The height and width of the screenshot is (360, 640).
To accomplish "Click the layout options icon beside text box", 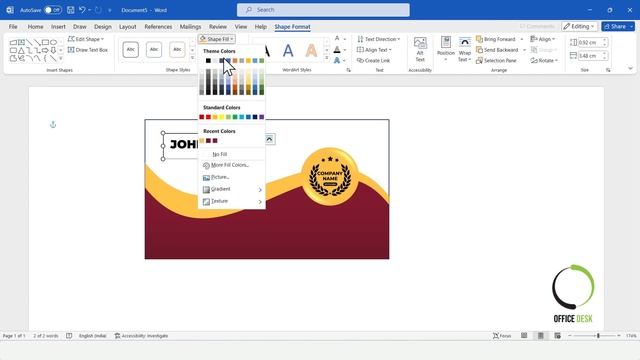I will pyautogui.click(x=269, y=139).
